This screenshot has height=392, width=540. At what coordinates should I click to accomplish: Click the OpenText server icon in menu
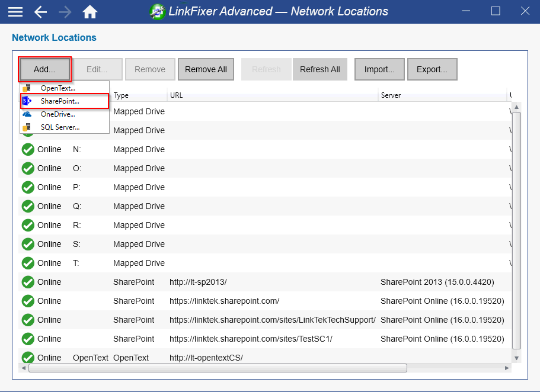click(27, 88)
